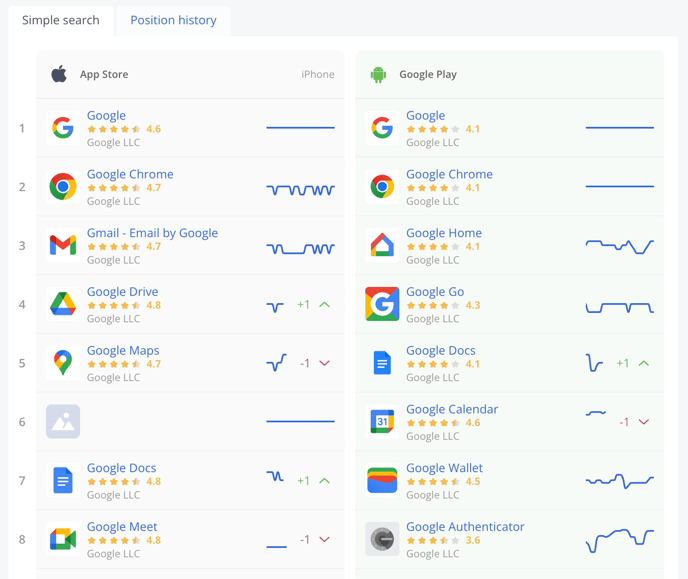The width and height of the screenshot is (688, 579).
Task: Click the Google Go app icon
Action: [x=382, y=304]
